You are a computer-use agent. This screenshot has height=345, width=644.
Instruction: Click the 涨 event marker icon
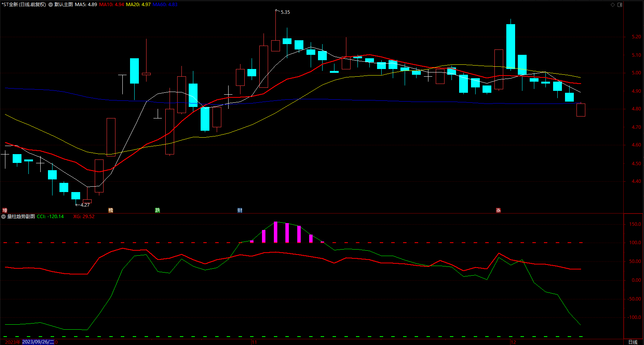click(498, 210)
